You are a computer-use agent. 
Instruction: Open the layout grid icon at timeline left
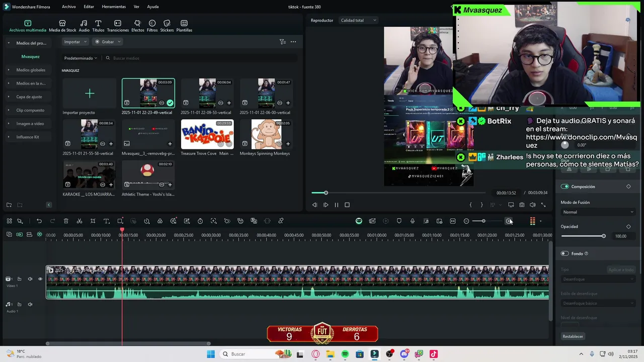point(9,221)
